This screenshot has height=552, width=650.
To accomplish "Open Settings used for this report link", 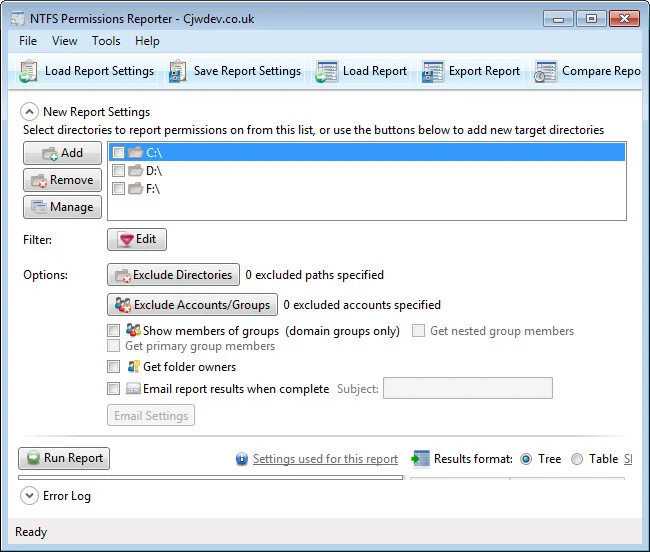I will pos(325,459).
